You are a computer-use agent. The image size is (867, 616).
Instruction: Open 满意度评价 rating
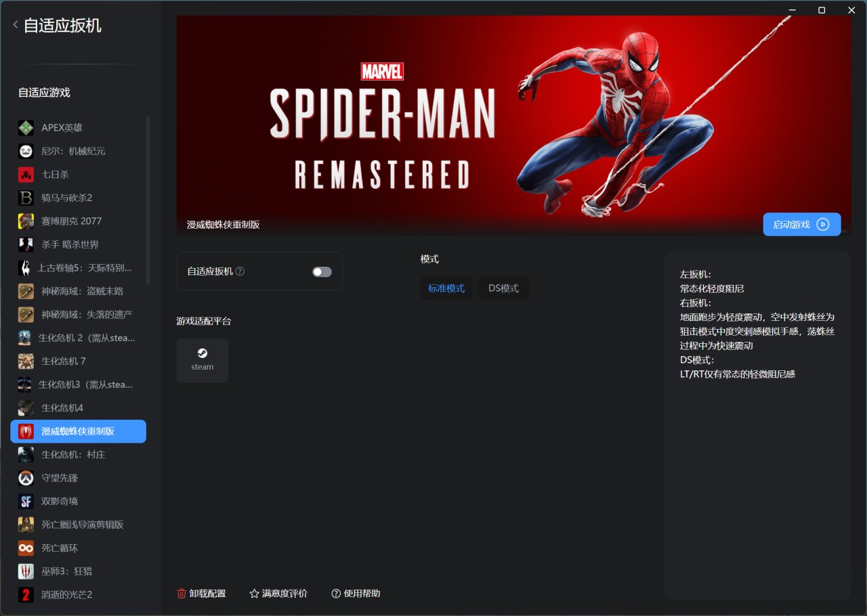[x=278, y=594]
